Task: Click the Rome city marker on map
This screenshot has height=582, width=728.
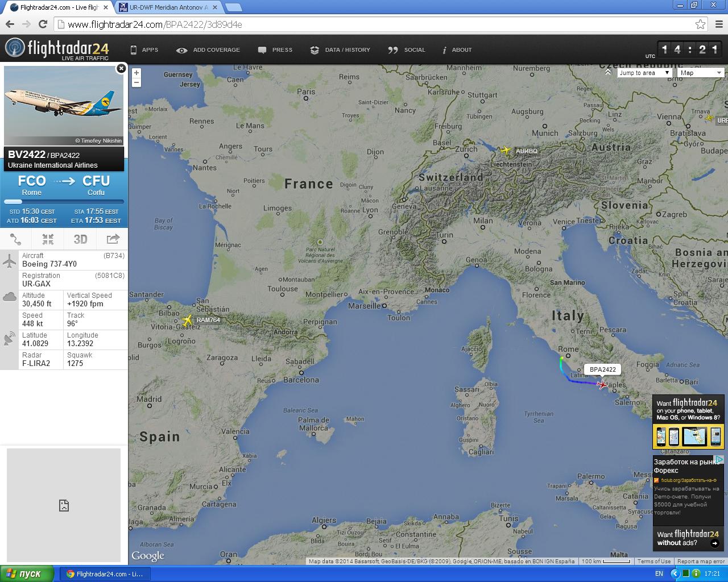Action: click(567, 356)
